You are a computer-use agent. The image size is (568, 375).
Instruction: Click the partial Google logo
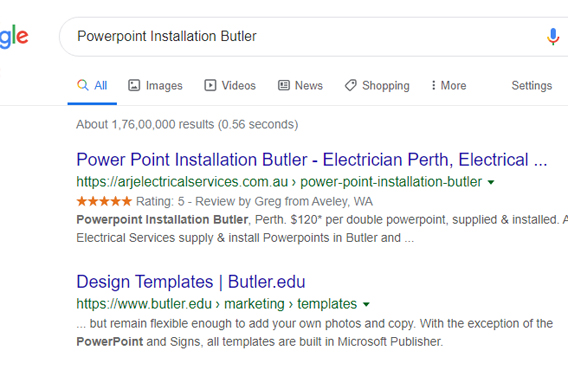pyautogui.click(x=14, y=37)
